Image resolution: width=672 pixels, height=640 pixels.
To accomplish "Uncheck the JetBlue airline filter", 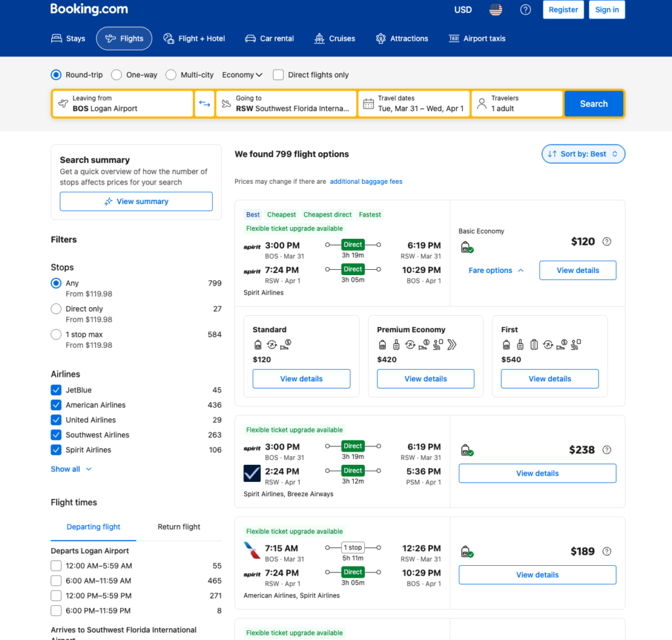I will click(x=56, y=390).
